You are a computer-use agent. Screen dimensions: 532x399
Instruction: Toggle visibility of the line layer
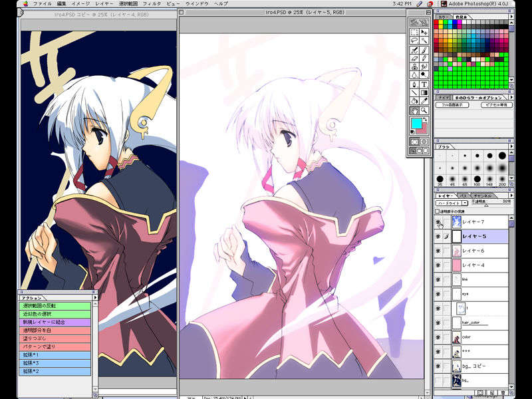[438, 279]
